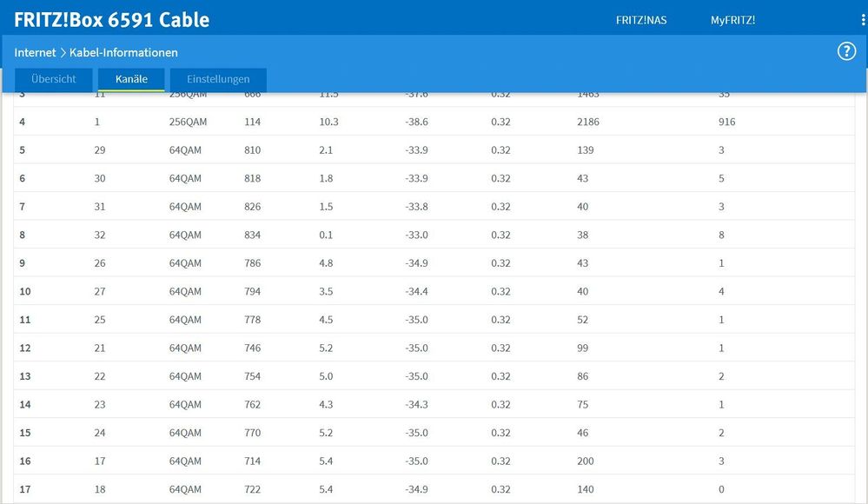Open the help question mark icon

coord(846,50)
